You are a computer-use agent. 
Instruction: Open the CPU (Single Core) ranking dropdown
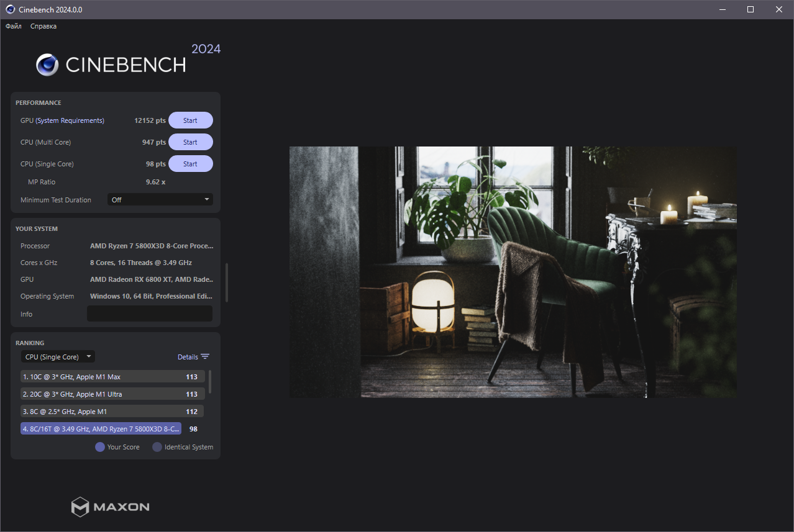pos(58,357)
